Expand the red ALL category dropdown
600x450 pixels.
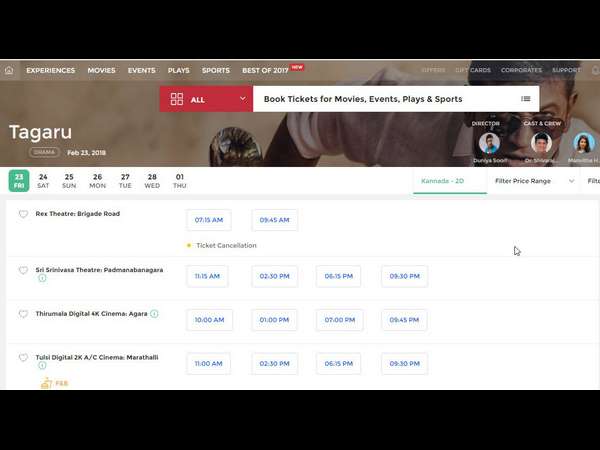tap(242, 99)
